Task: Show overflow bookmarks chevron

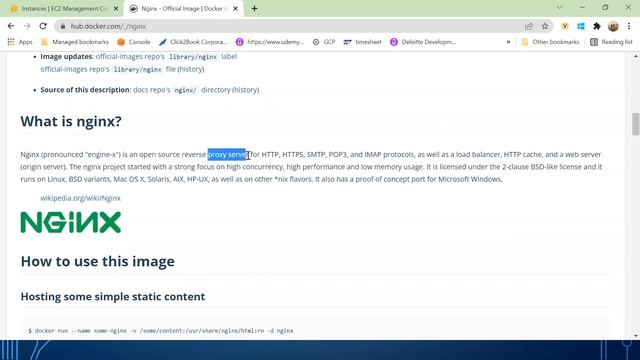Action: pyautogui.click(x=508, y=42)
